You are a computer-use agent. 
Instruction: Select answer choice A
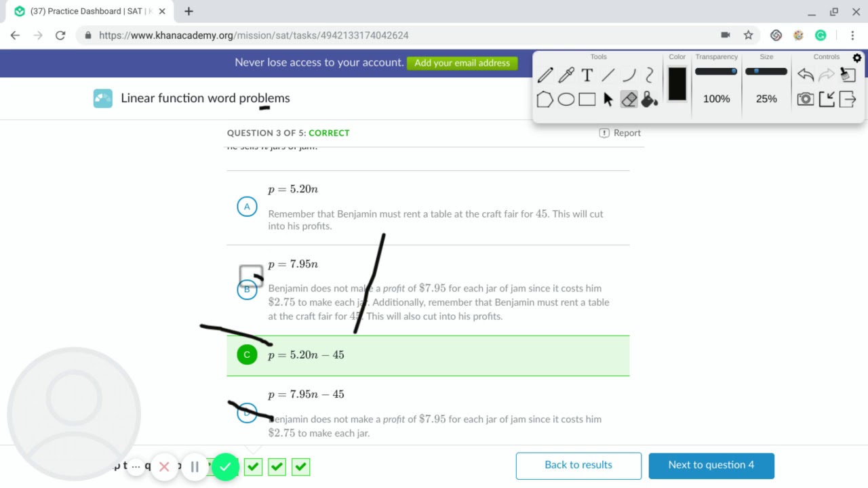pyautogui.click(x=247, y=207)
